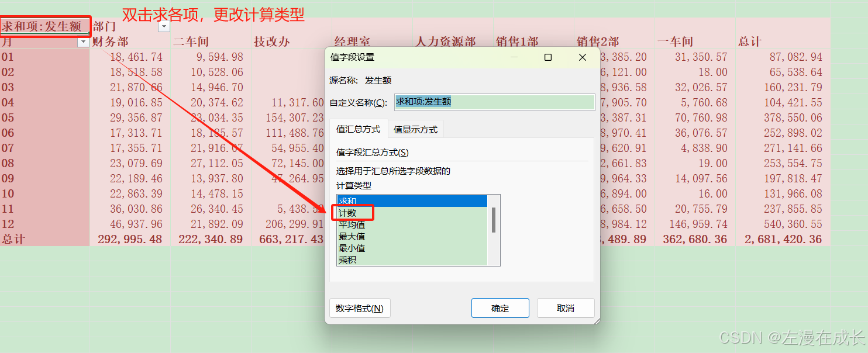Screen dimensions: 868x353
Task: Open the 月 row filter dropdown
Action: tap(83, 42)
